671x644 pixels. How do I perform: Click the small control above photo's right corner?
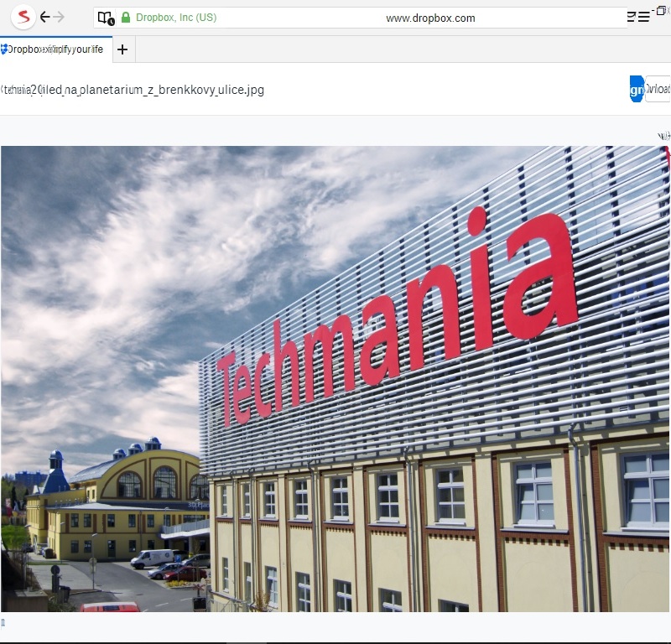[663, 135]
